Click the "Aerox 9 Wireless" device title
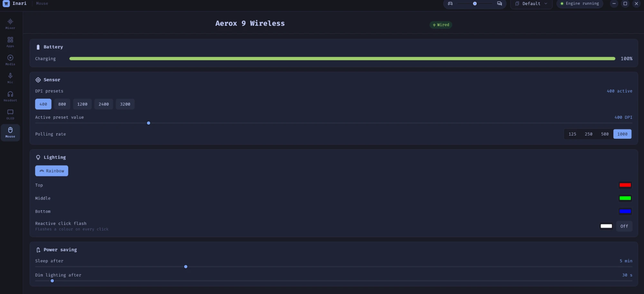Image resolution: width=644 pixels, height=294 pixels. point(250,23)
